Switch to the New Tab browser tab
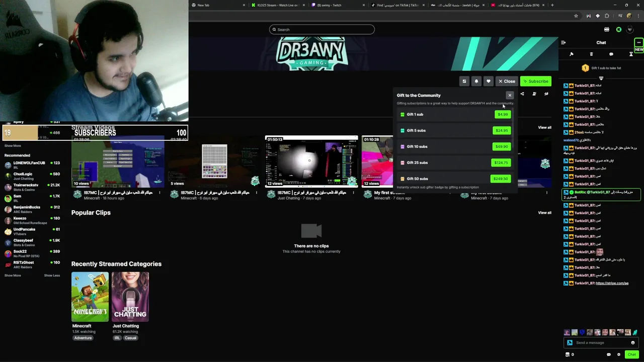644x362 pixels. coord(218,5)
